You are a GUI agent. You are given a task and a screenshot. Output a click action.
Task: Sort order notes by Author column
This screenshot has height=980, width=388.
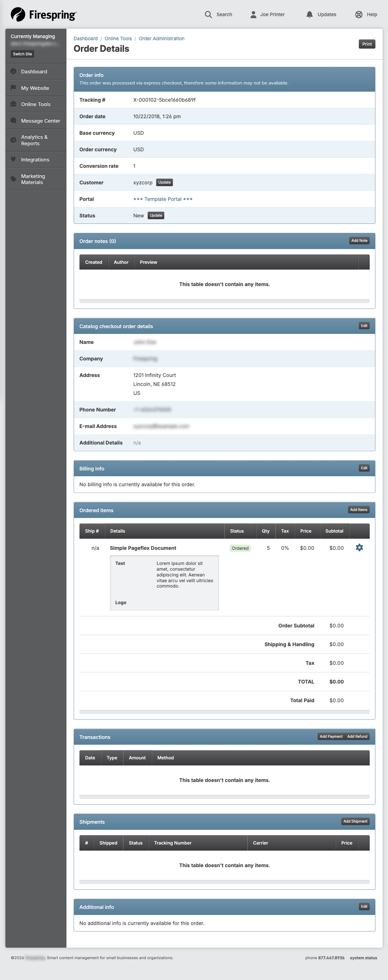tap(121, 262)
